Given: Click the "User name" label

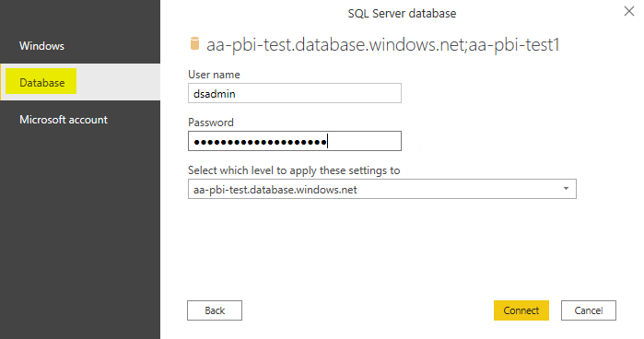Looking at the screenshot, I should click(x=214, y=75).
